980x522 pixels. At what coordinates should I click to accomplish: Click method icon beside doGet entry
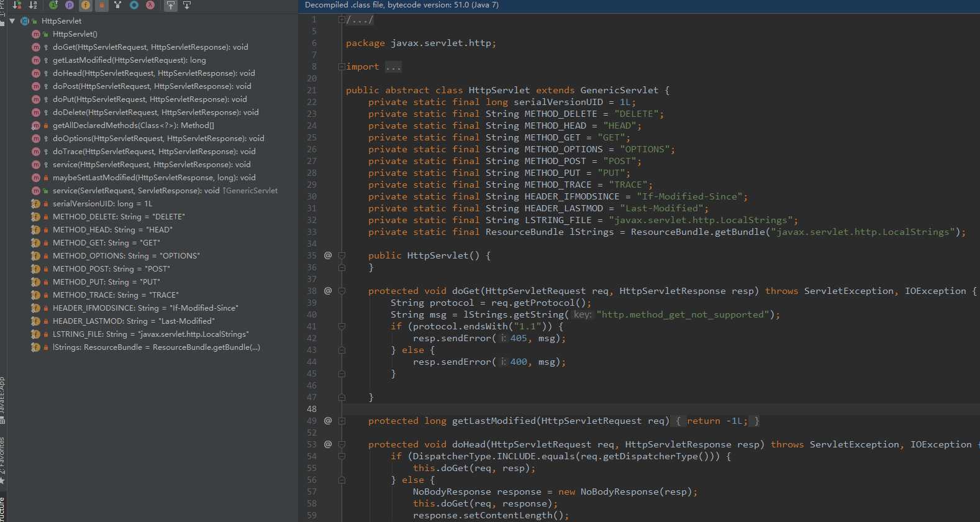(35, 47)
